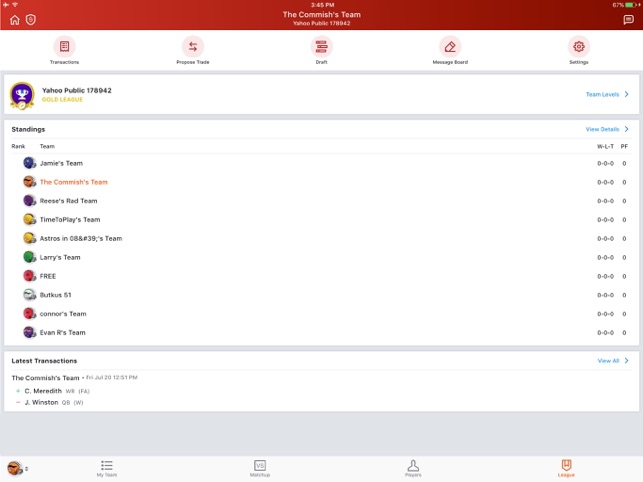Open Team Levels link
643x482 pixels.
click(602, 94)
